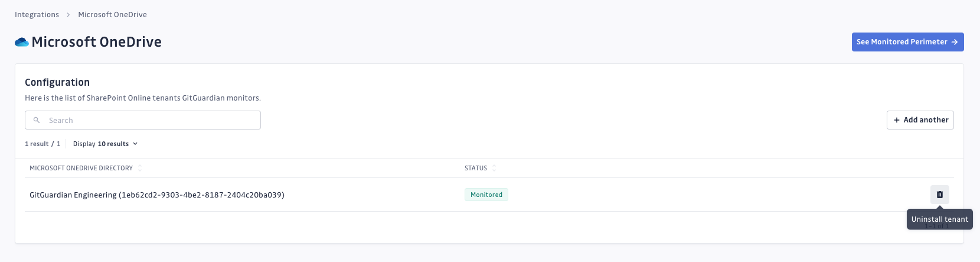
Task: Click the OneDrive cloud logo icon
Action: pos(22,42)
